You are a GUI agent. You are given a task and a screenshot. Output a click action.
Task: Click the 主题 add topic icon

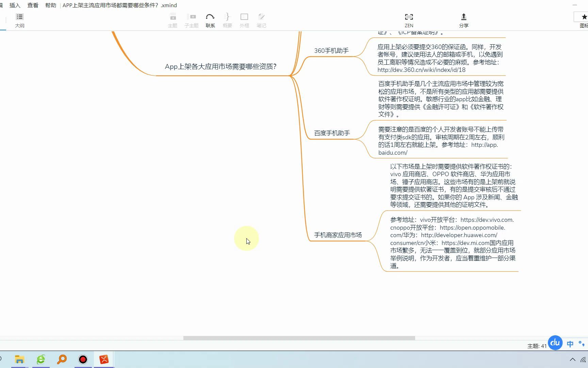coord(173,20)
